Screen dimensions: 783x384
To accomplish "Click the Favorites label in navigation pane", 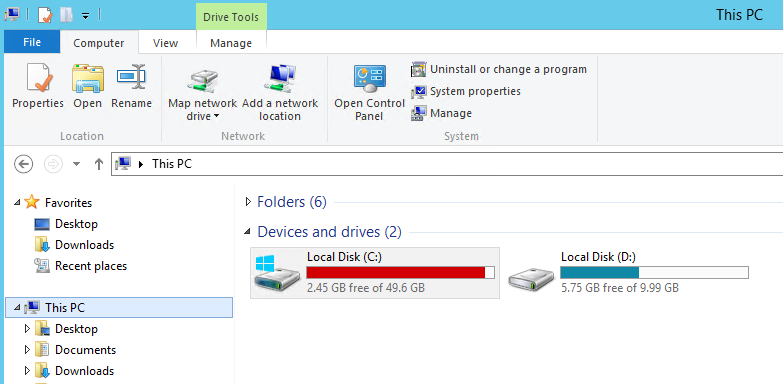I will (x=68, y=203).
